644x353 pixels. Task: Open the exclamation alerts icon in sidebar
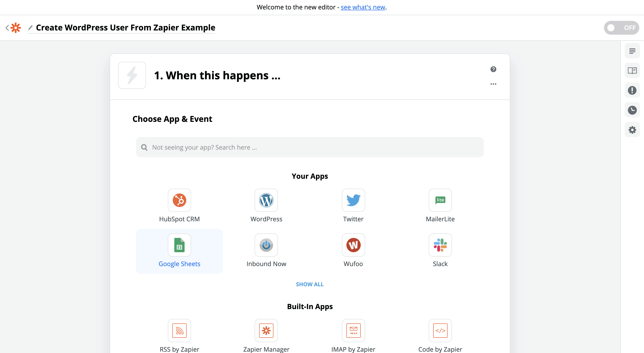click(x=632, y=90)
